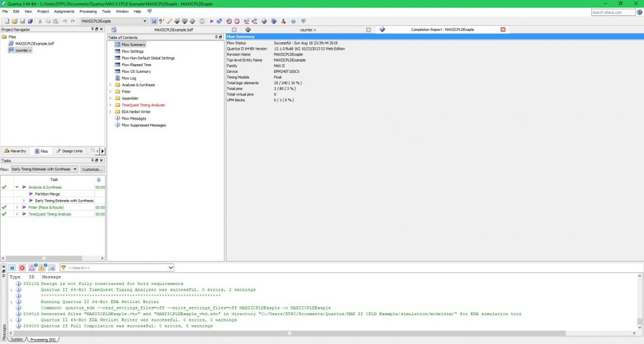Expand the Assembler report folder
Viewport: 644px width, 344px height.
click(110, 99)
